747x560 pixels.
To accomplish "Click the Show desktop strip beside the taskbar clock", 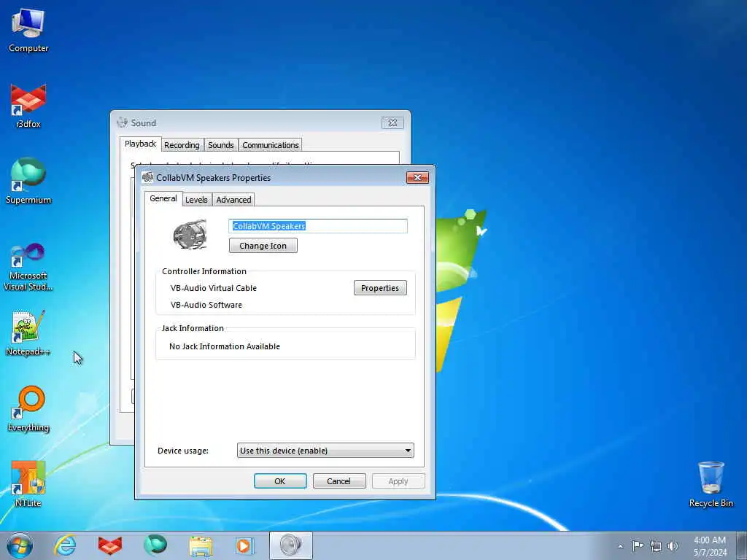I will (x=742, y=545).
